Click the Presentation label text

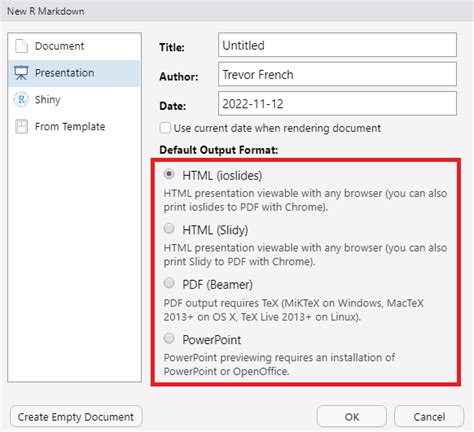pos(64,73)
